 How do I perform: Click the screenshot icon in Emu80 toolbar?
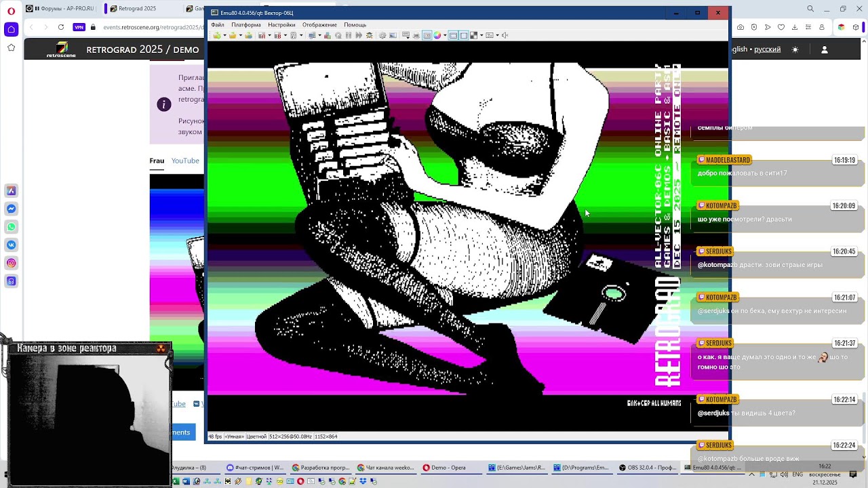tap(393, 35)
